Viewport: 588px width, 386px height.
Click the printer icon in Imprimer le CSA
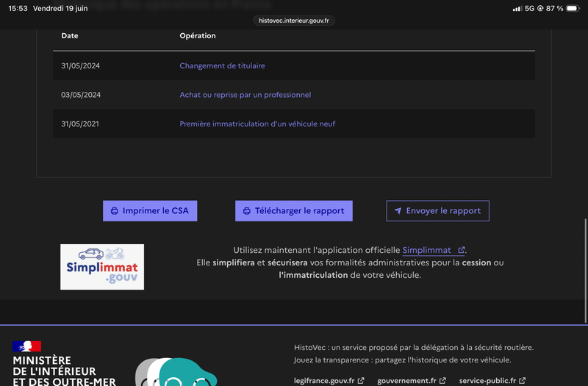tap(115, 211)
